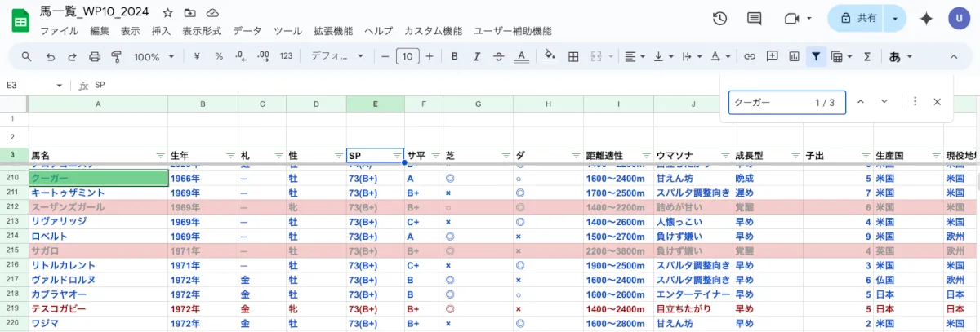Click the paint format roller icon
The width and height of the screenshot is (980, 332).
[115, 56]
